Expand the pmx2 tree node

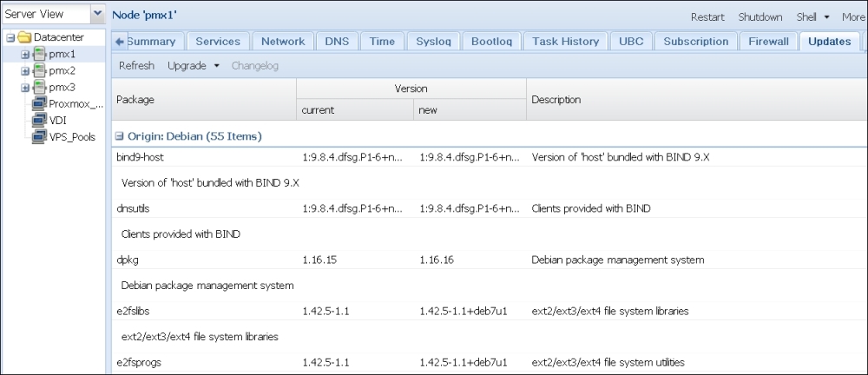point(24,71)
